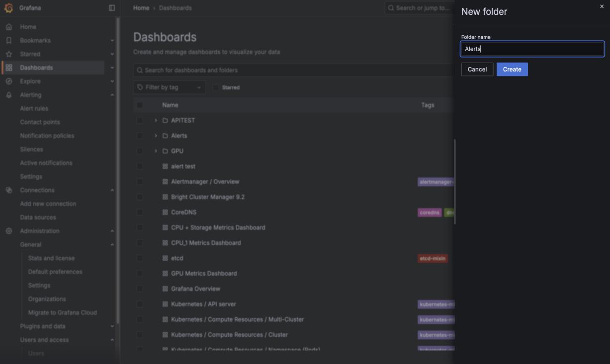Image resolution: width=610 pixels, height=364 pixels.
Task: Open Data sources in sidebar
Action: [x=38, y=218]
